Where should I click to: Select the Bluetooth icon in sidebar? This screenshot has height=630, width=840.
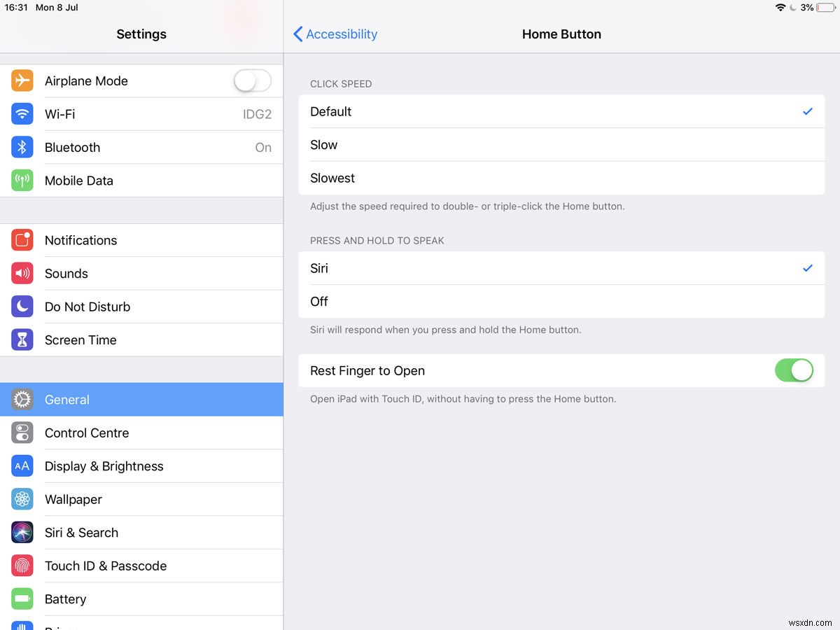(x=22, y=147)
